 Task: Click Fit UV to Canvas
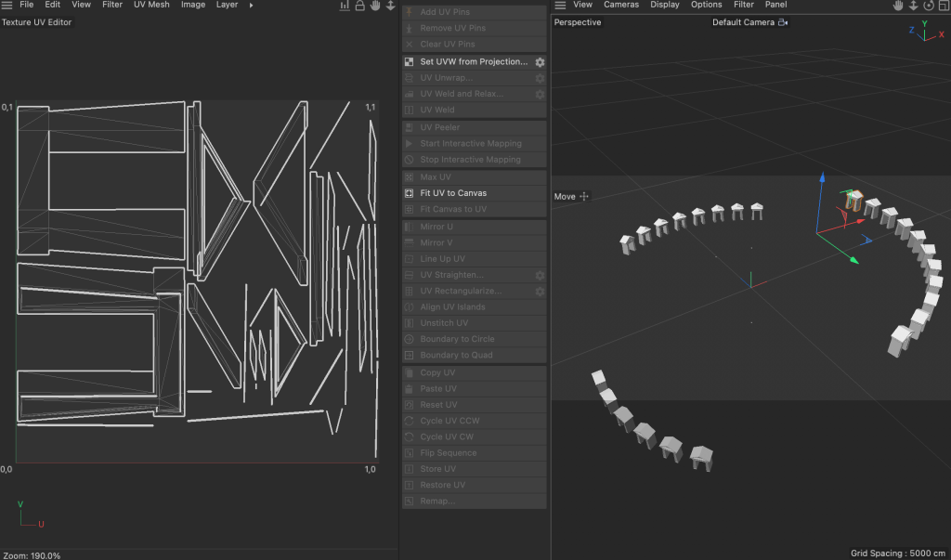[475, 193]
